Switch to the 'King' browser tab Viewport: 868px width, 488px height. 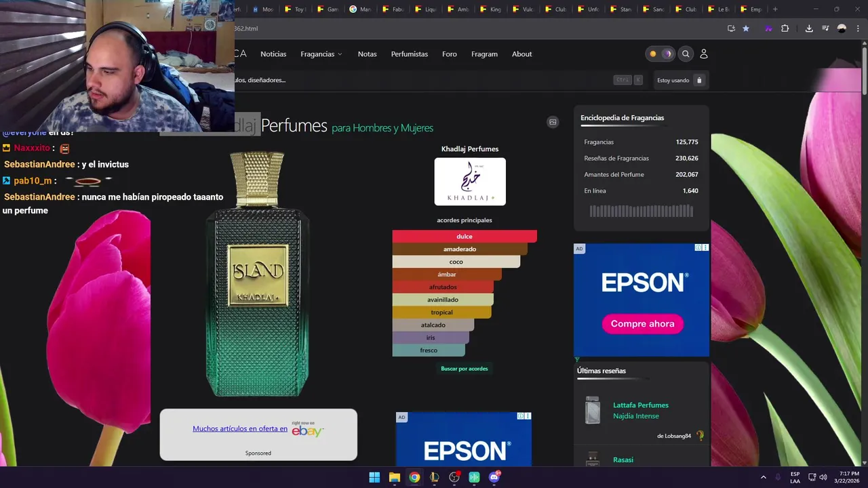click(x=491, y=9)
